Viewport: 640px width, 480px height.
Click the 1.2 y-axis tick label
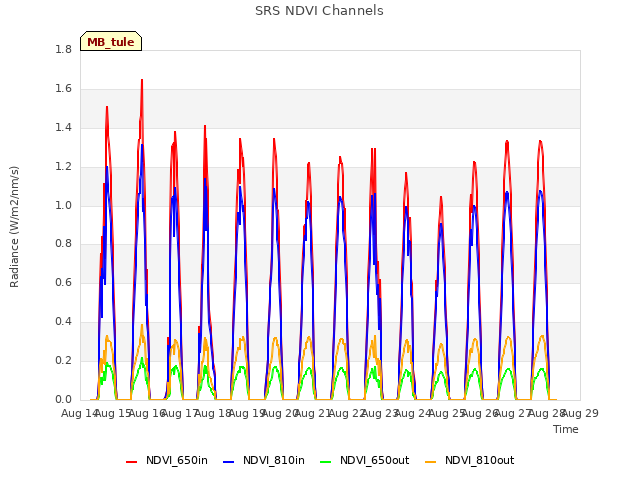pyautogui.click(x=63, y=167)
